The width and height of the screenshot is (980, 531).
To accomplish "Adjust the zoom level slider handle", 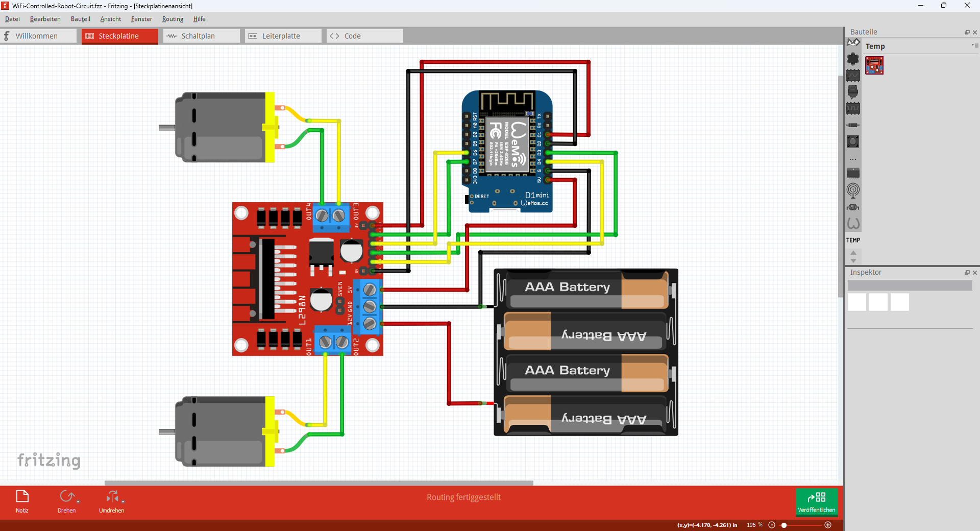I will coord(784,525).
